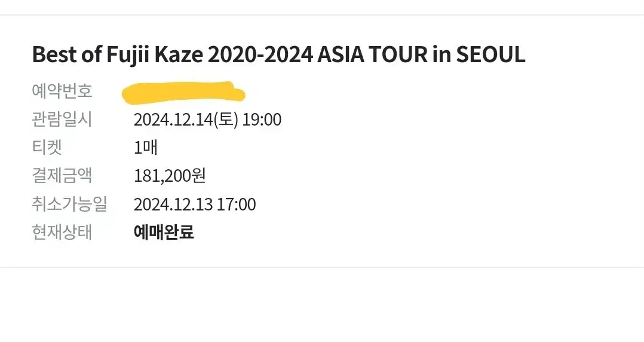Click the bold 예매완료 status text
Viewport: 644px width, 342px height.
coord(164,232)
